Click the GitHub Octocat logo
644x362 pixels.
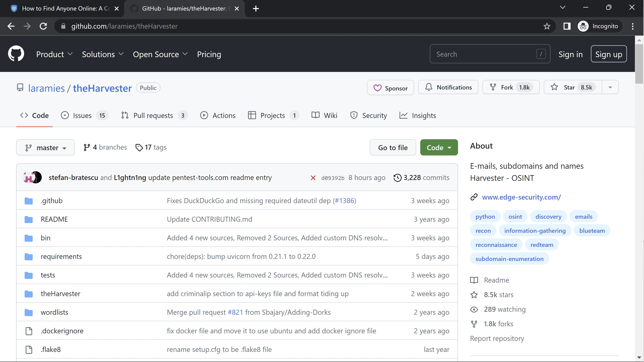16,54
